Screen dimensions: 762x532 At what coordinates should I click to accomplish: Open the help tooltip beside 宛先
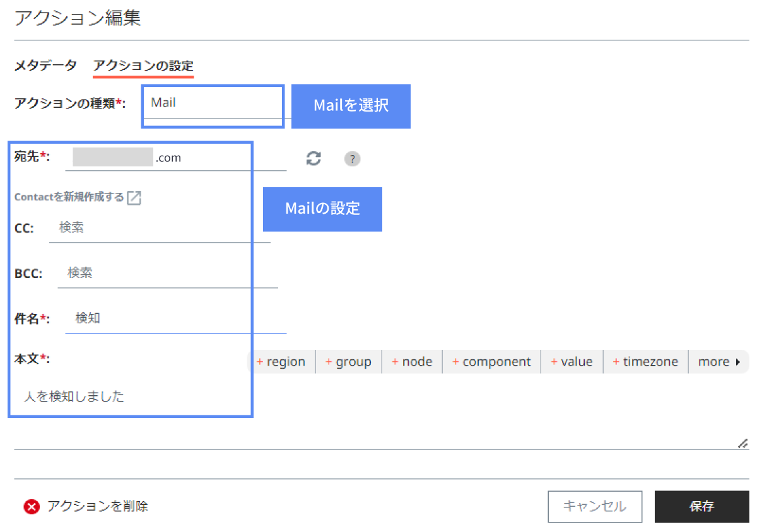352,159
